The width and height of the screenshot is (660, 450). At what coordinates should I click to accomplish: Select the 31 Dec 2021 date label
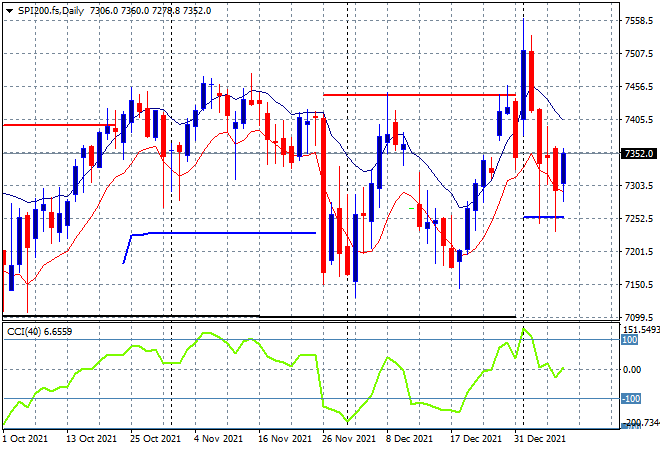coord(540,439)
